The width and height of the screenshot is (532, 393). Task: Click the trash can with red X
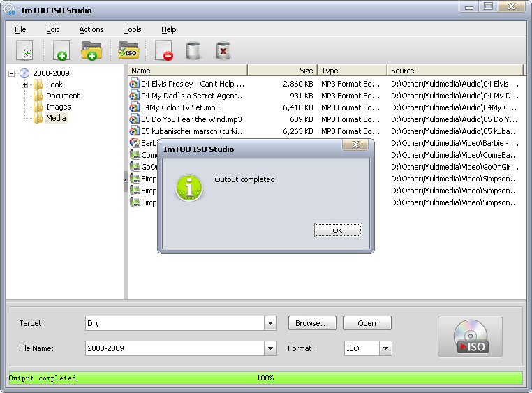[223, 50]
